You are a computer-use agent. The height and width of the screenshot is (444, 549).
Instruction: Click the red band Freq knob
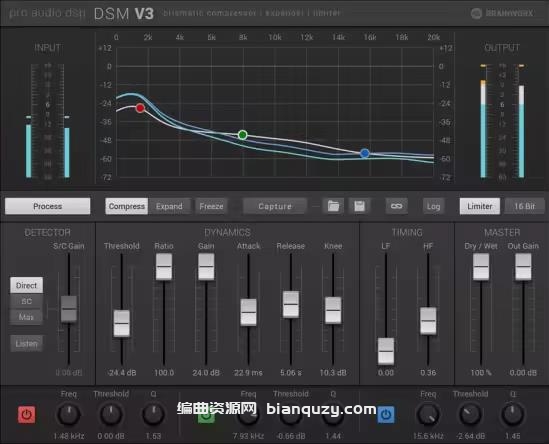click(69, 415)
